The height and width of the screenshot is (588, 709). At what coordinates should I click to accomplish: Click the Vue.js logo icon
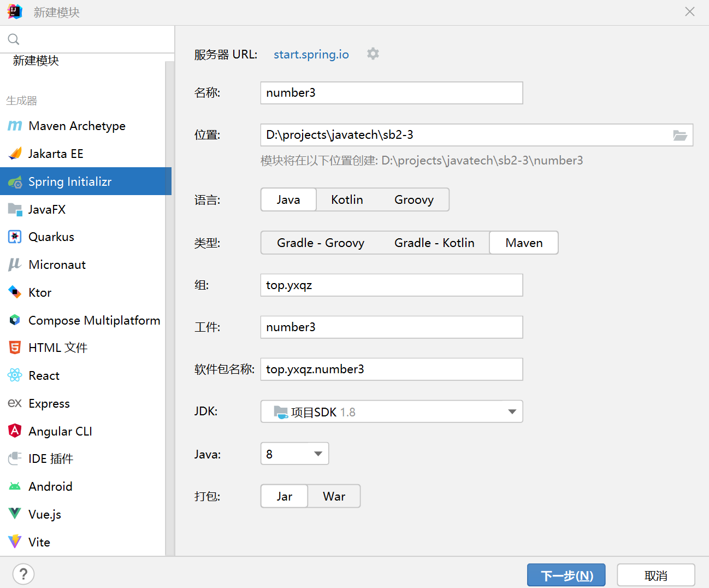click(x=15, y=514)
